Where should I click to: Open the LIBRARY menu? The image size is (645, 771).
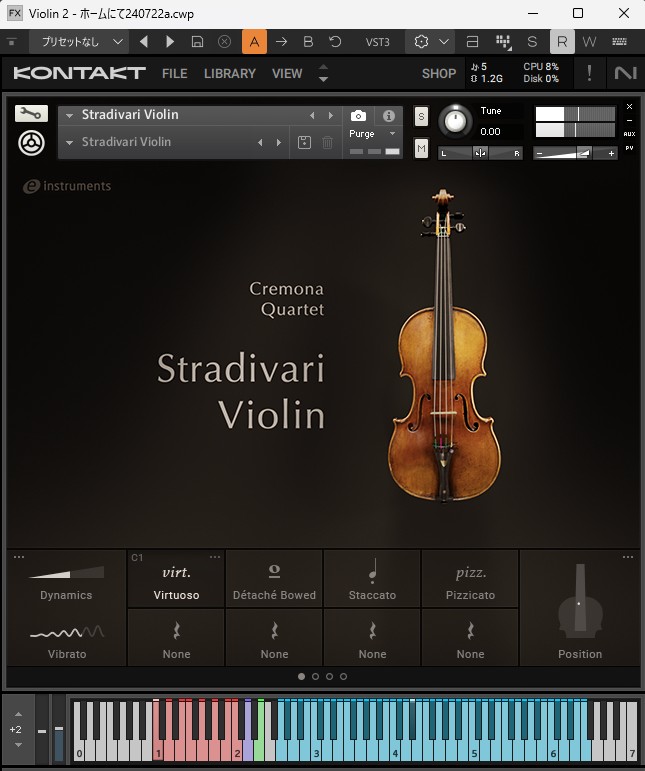point(230,74)
